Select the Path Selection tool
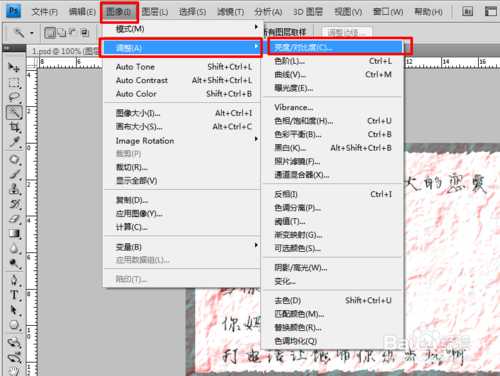 (14, 310)
